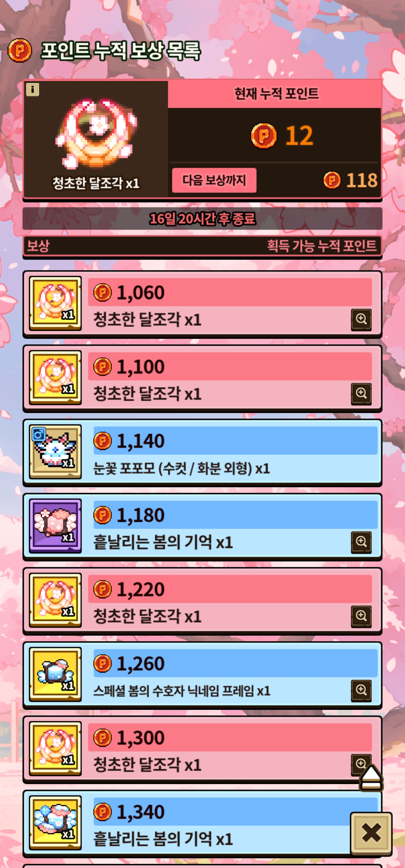
Task: Magnify the 1,300 point reward details
Action: tap(361, 763)
